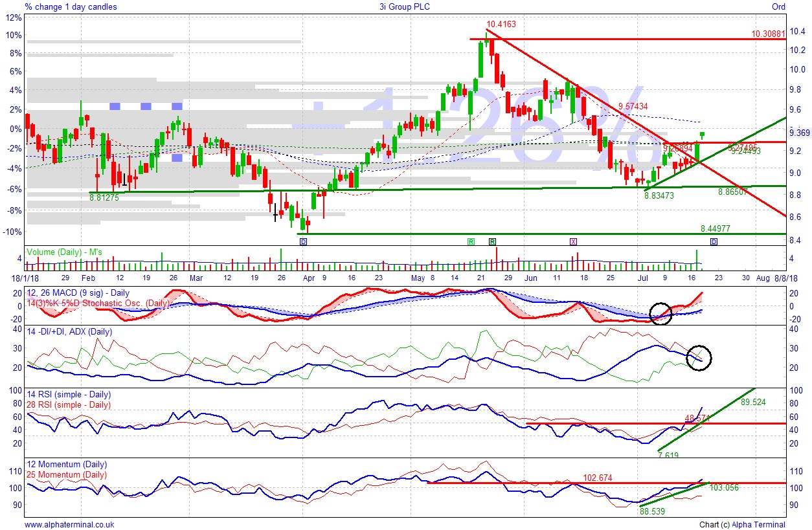
Task: Click the 8.86507 support line label
Action: [x=733, y=192]
